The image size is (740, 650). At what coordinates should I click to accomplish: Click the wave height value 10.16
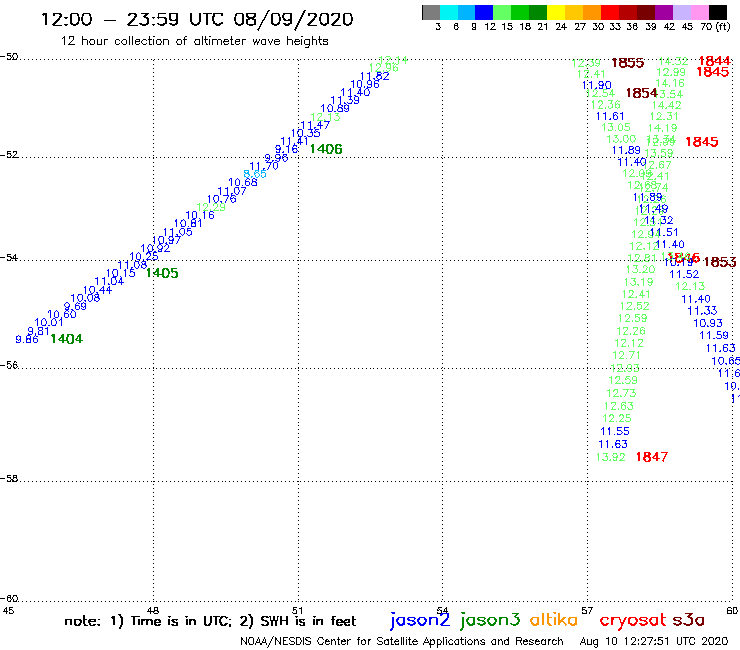[x=200, y=215]
